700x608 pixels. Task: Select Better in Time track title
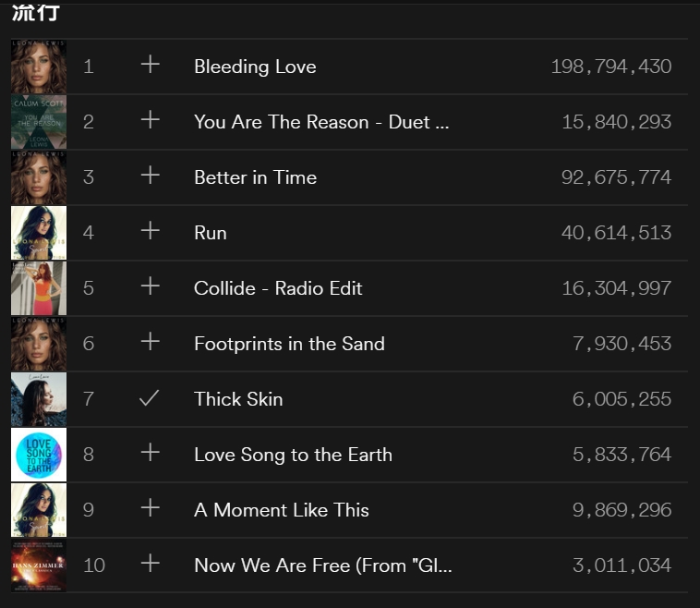255,177
